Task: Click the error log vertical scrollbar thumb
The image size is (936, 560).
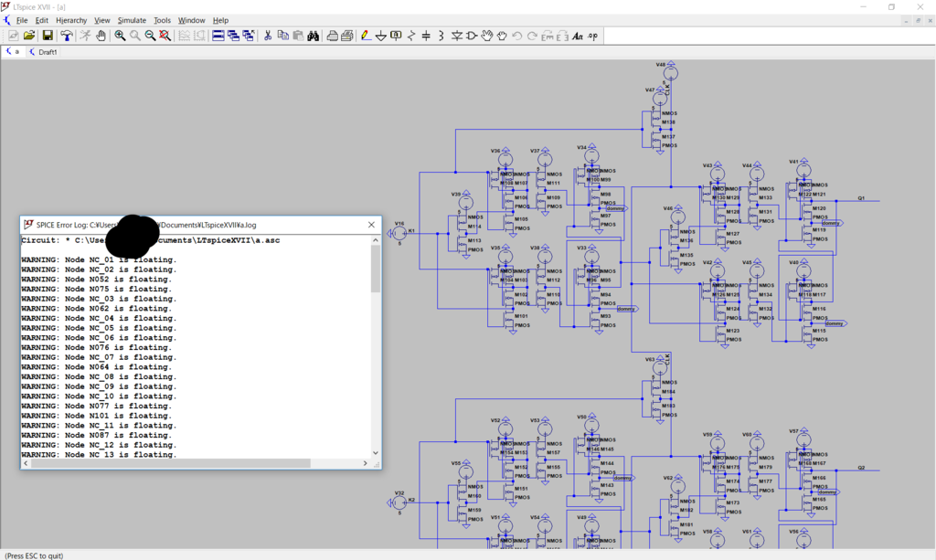Action: (x=376, y=269)
